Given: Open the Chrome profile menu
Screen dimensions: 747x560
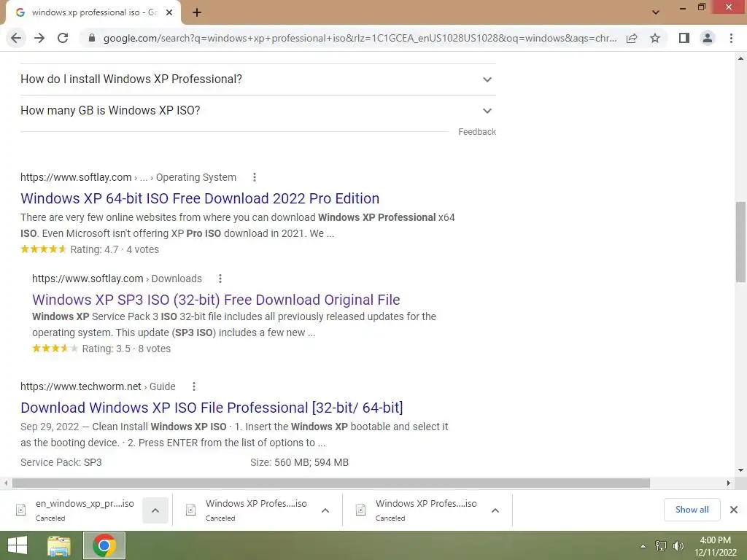Looking at the screenshot, I should click(708, 38).
